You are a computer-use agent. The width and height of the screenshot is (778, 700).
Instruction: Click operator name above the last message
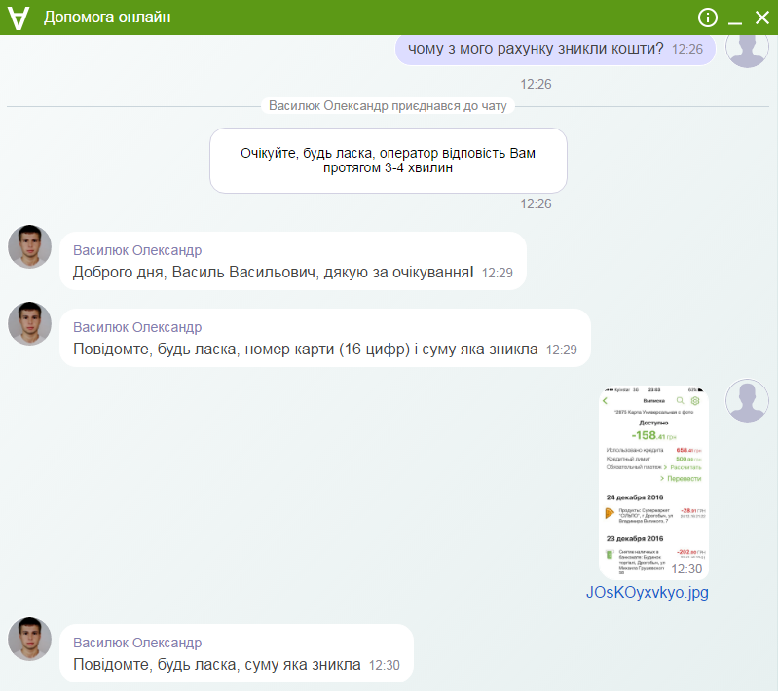pyautogui.click(x=137, y=643)
